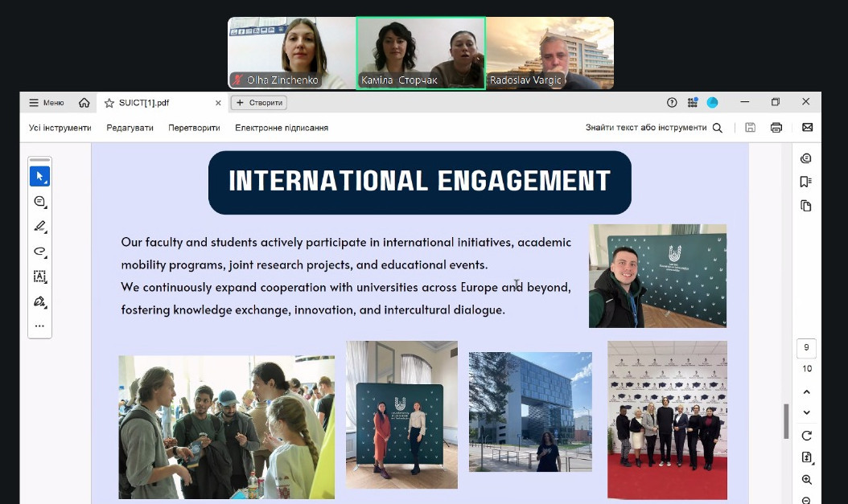848x504 pixels.
Task: Print the document with printer icon
Action: [x=776, y=127]
